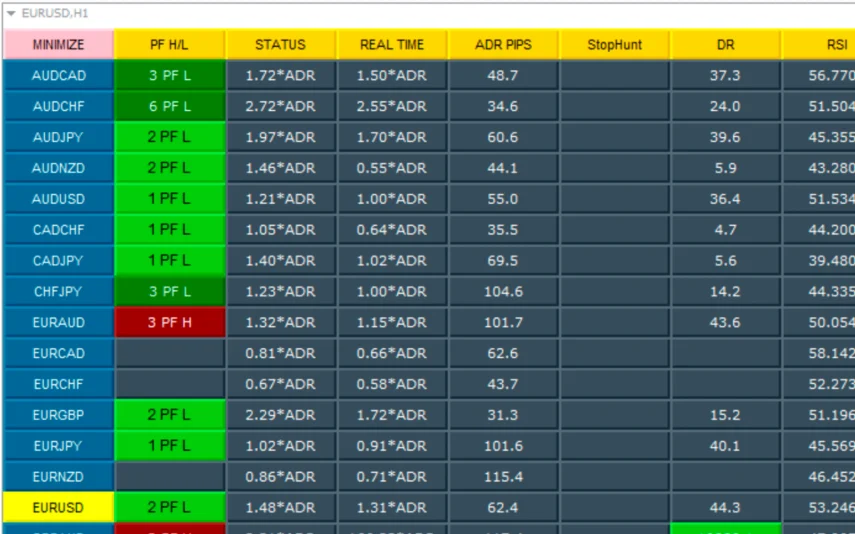This screenshot has width=855, height=534.
Task: Click the highlighted yellow EURUSD symbol
Action: point(58,508)
